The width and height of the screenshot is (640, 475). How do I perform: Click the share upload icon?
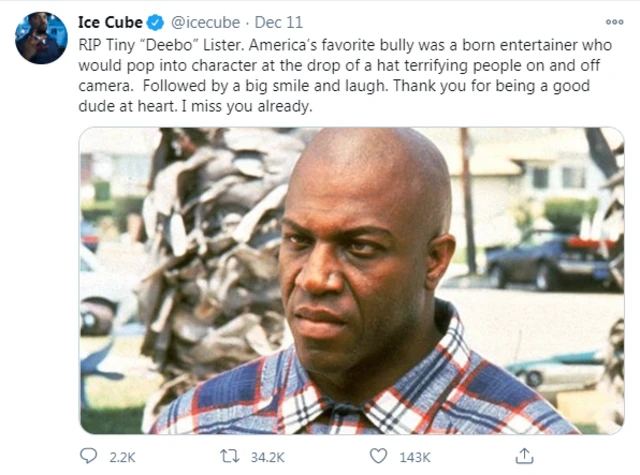523,456
